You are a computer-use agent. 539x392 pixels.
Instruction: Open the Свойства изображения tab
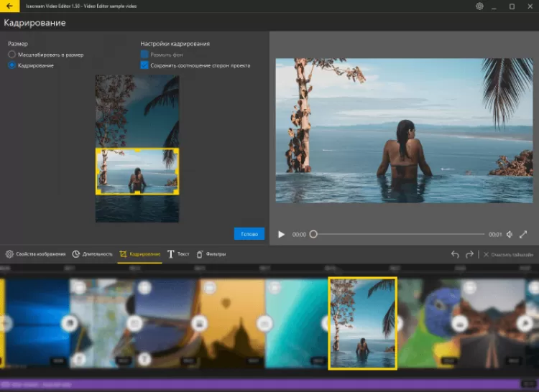36,254
